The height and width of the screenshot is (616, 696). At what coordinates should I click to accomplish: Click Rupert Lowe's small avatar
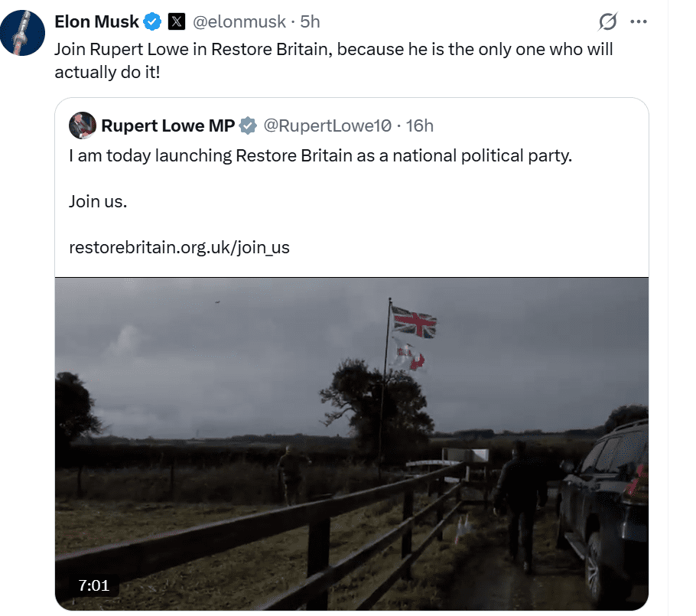coord(82,125)
